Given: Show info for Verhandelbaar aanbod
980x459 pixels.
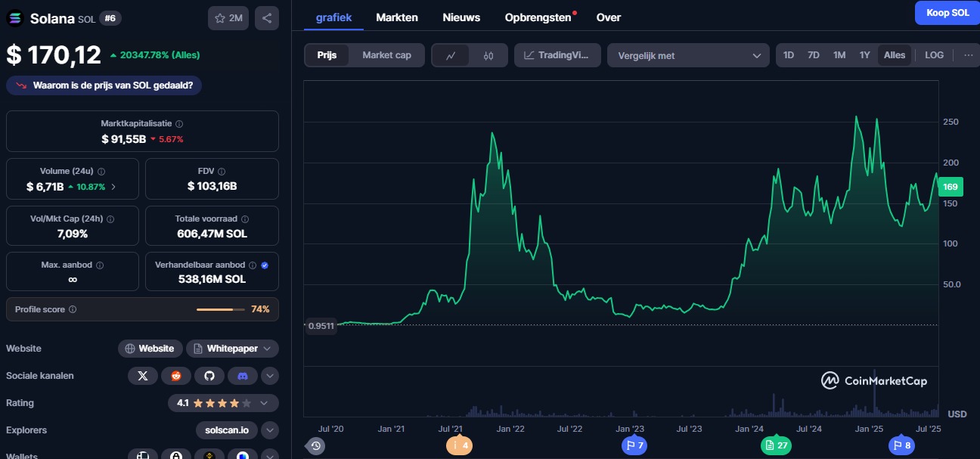Looking at the screenshot, I should (x=253, y=265).
